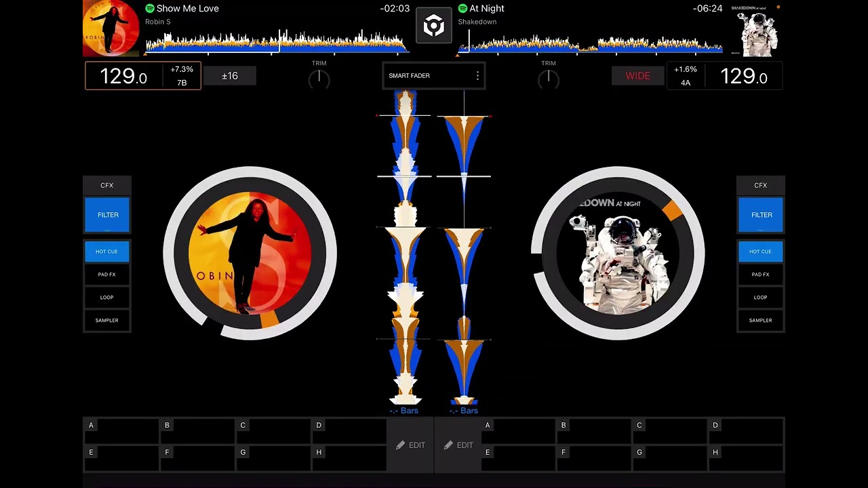The image size is (868, 488).
Task: Tap the red WIDE tempo range button
Action: pyautogui.click(x=637, y=76)
